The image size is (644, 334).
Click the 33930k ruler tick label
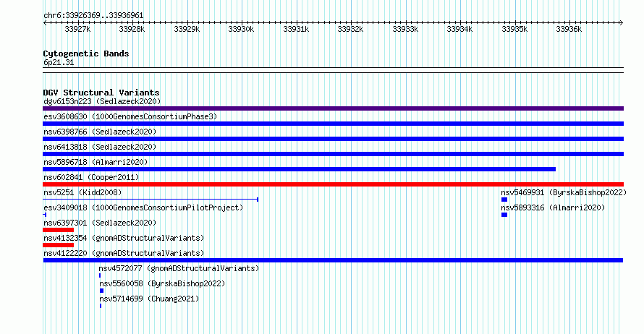click(x=241, y=29)
